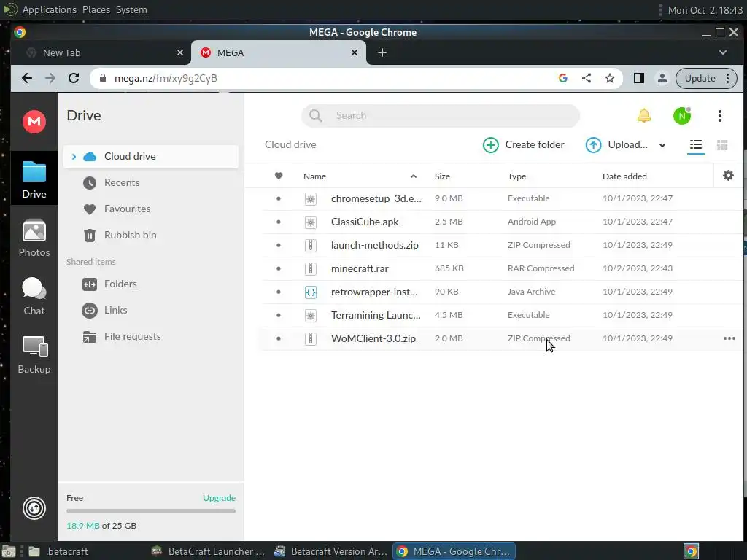Close the MEGA tab
Viewport: 747px width, 560px height.
click(354, 52)
